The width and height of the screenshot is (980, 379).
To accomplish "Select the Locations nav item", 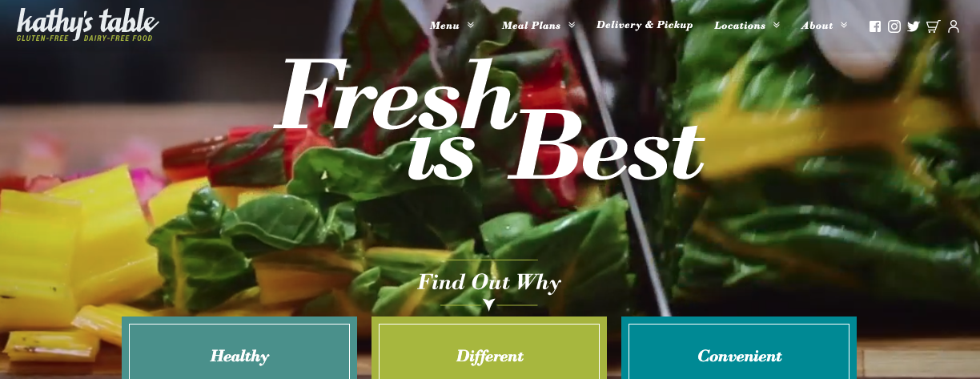I will (740, 26).
